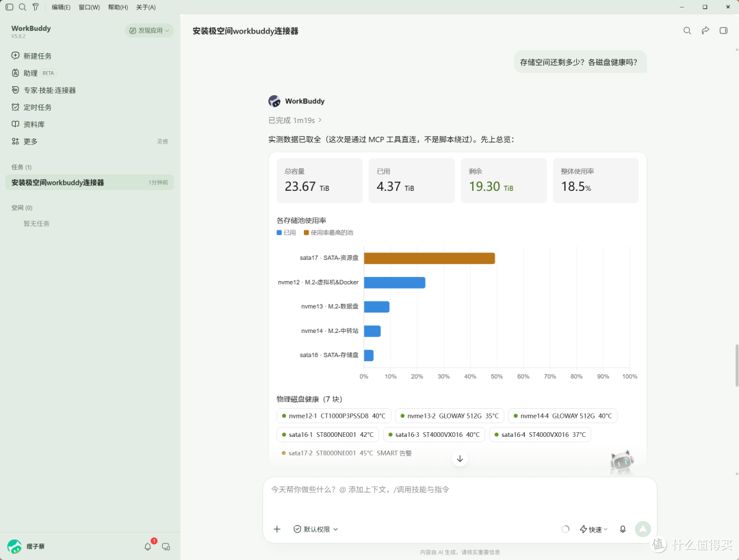Click the loading spinner icon near 快速
Viewport: 739px width, 560px height.
click(x=566, y=529)
